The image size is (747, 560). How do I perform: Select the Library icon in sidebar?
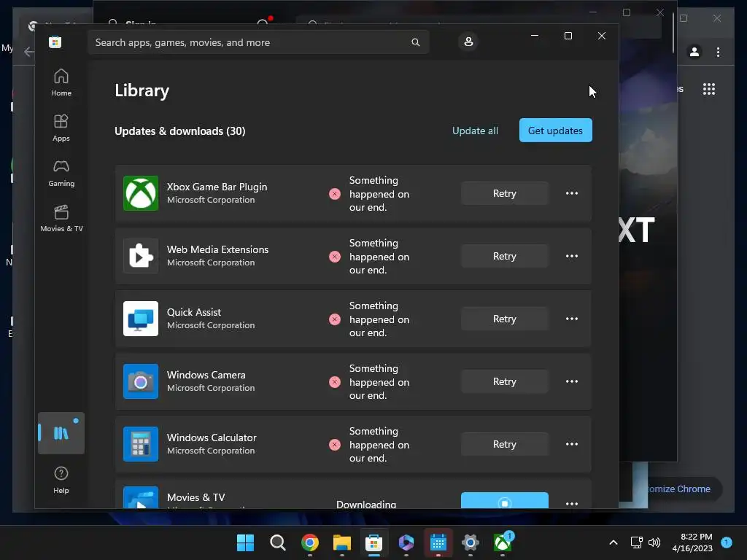coord(61,433)
